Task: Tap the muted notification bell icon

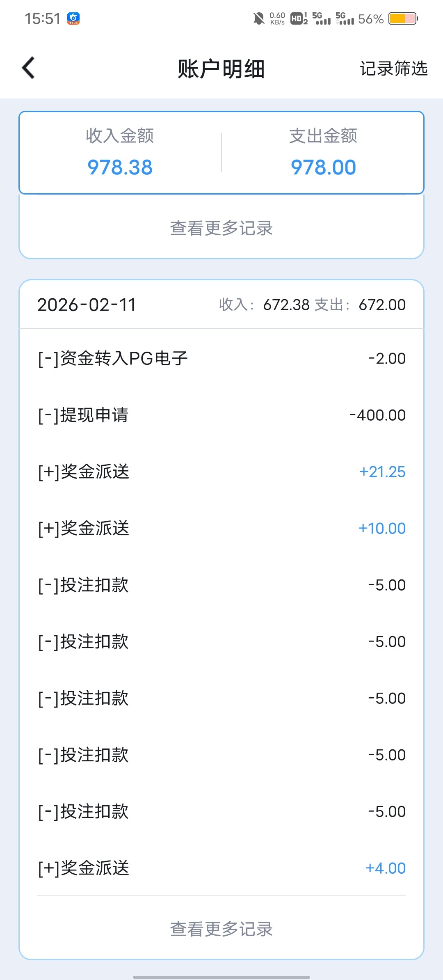Action: pos(258,18)
